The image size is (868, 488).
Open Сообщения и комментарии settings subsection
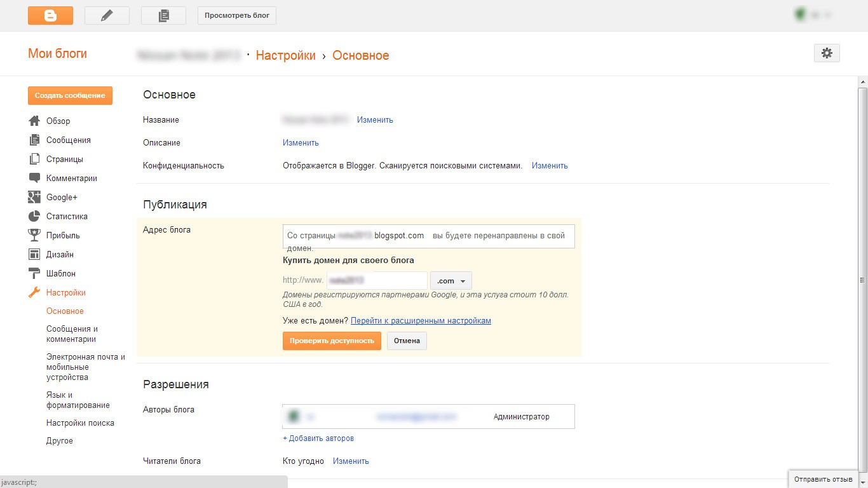[72, 334]
